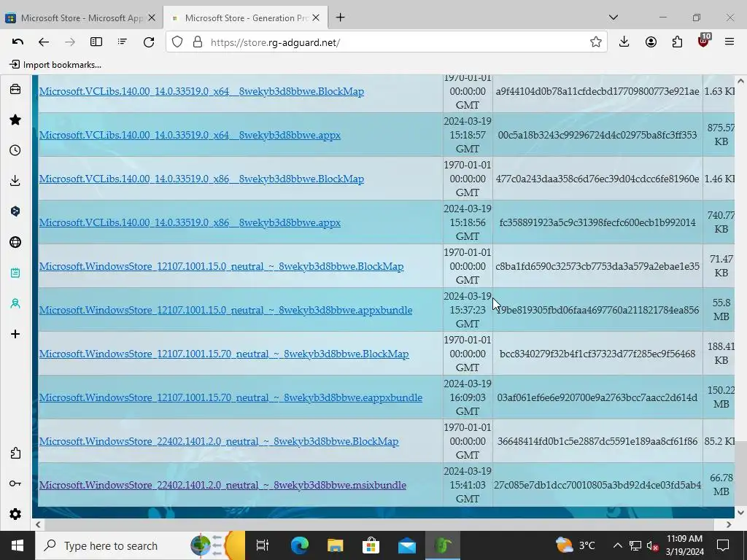
Task: Click the teal person sidebar icon
Action: tap(15, 303)
